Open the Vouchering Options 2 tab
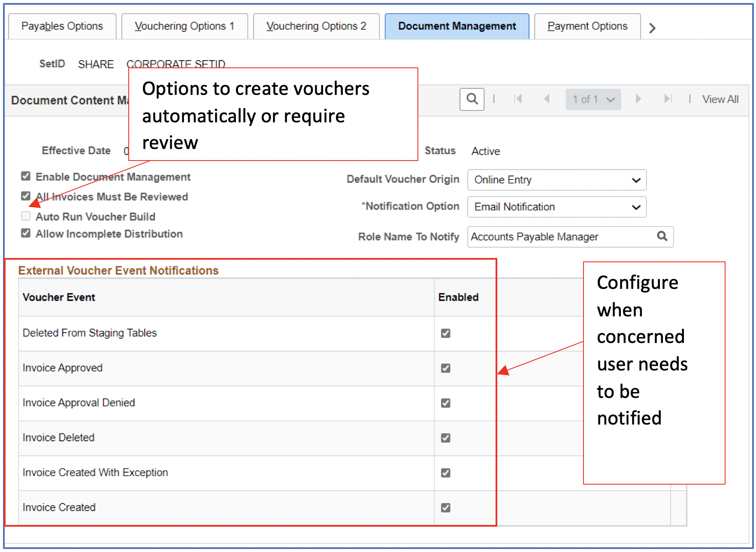The width and height of the screenshot is (756, 552). click(316, 26)
